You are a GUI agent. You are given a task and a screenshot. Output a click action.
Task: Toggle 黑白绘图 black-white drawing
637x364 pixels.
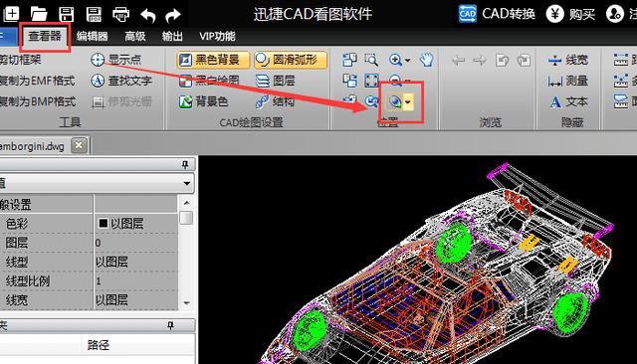pos(209,81)
